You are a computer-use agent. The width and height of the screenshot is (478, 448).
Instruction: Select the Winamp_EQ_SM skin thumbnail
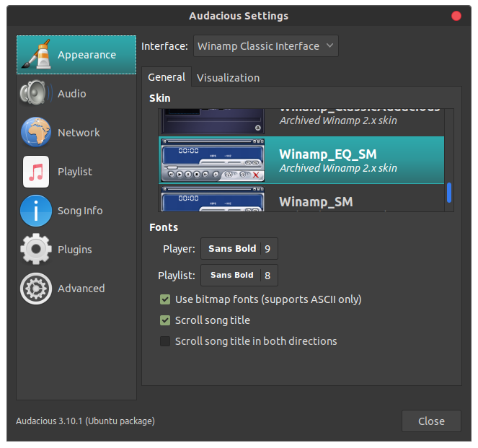[213, 160]
